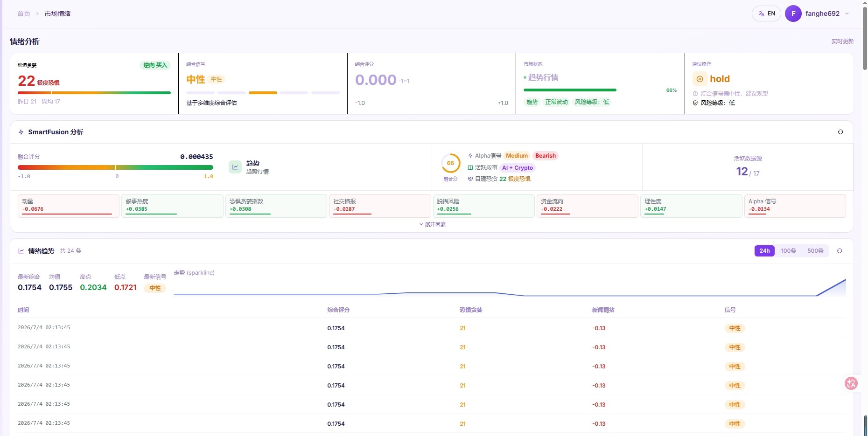The height and width of the screenshot is (436, 868).
Task: Click the 0.000435 fusion score value
Action: pyautogui.click(x=196, y=157)
